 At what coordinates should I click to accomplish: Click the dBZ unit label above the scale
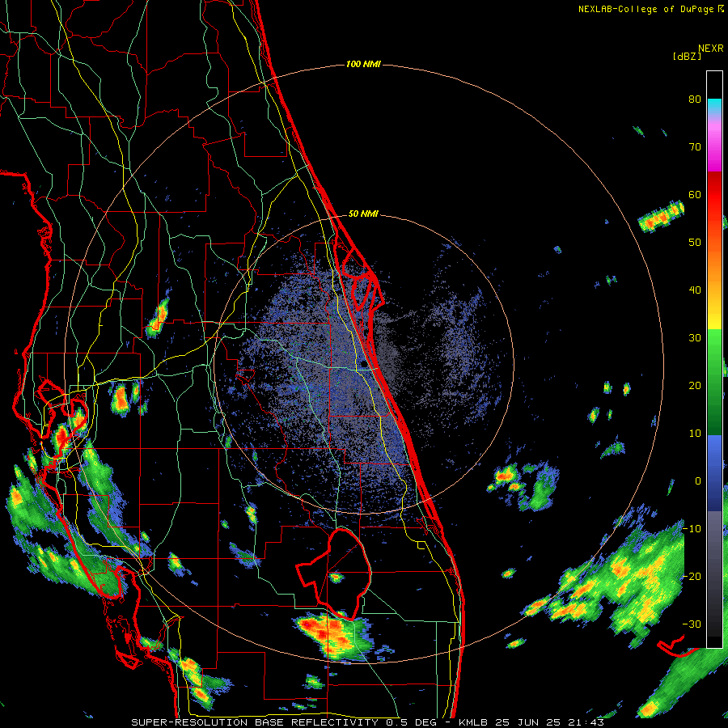click(687, 57)
